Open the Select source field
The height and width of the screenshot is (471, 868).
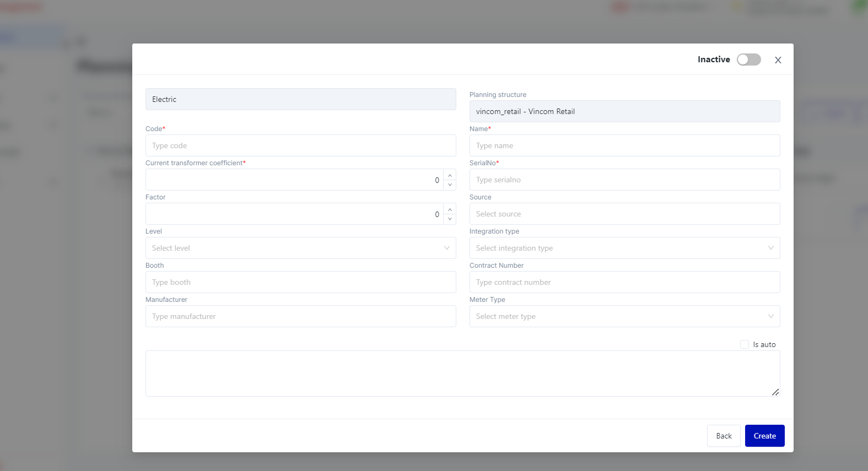tap(624, 214)
